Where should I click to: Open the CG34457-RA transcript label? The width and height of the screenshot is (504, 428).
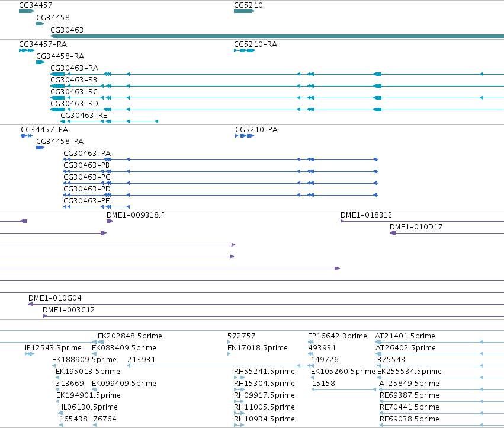tap(43, 44)
